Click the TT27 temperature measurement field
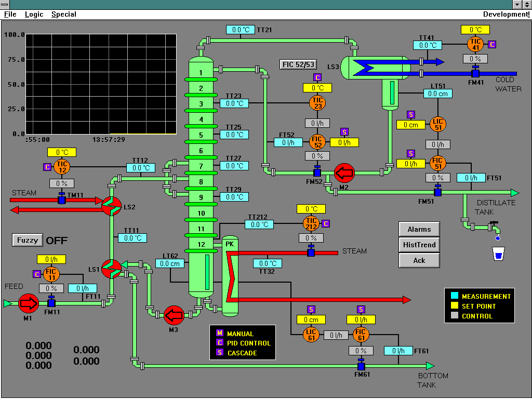The height and width of the screenshot is (399, 532). click(234, 165)
